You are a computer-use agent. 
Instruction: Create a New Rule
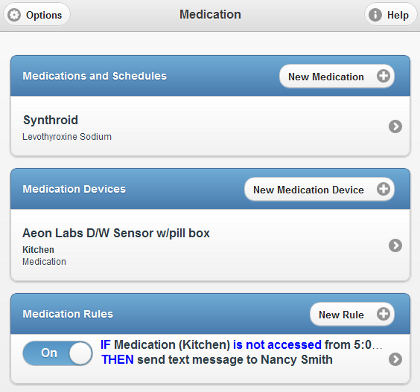click(x=352, y=314)
